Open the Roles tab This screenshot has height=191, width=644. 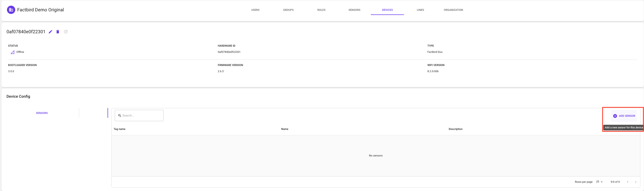pyautogui.click(x=321, y=10)
